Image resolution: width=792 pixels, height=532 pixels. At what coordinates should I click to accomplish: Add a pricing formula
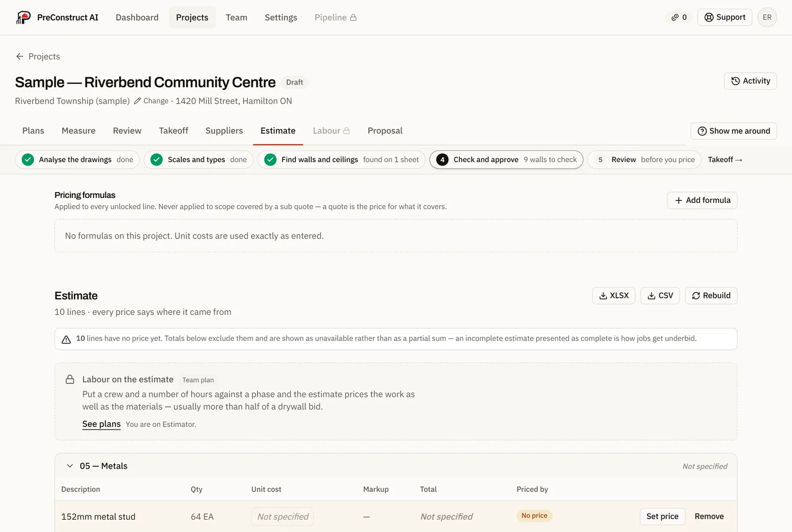[702, 200]
